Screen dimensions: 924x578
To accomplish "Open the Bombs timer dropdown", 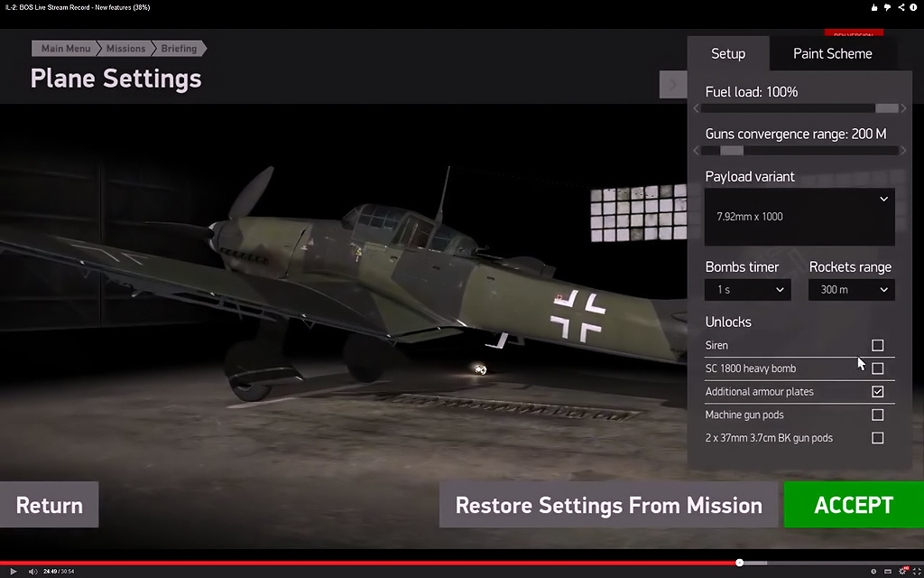I will pos(748,290).
